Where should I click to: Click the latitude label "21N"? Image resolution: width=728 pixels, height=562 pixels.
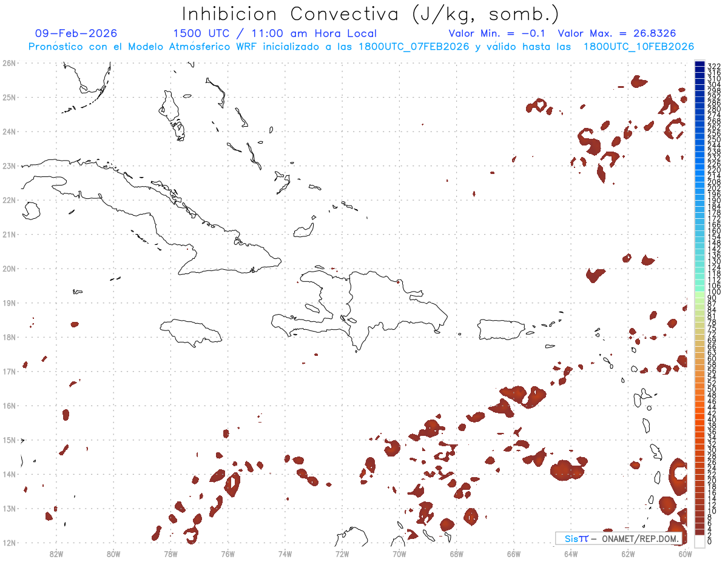point(8,234)
